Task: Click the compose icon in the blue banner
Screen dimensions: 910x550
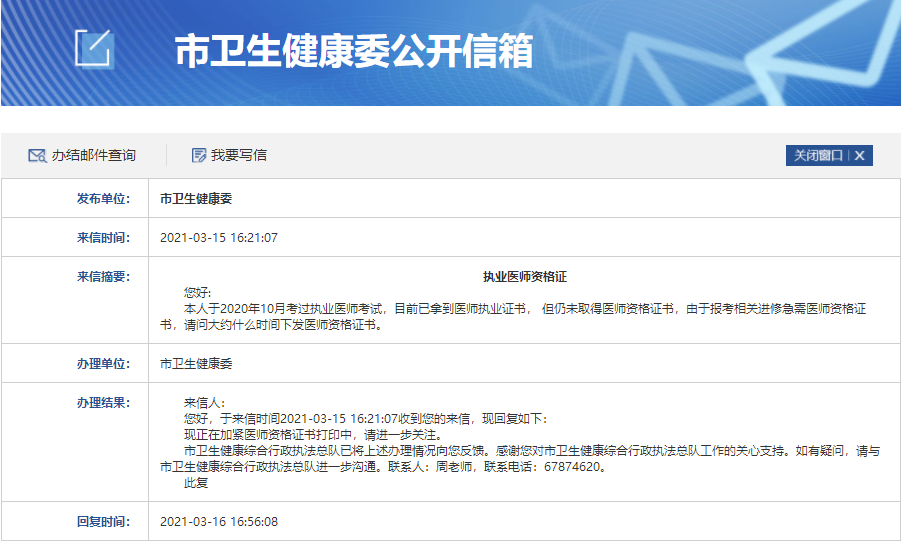Action: [x=95, y=48]
